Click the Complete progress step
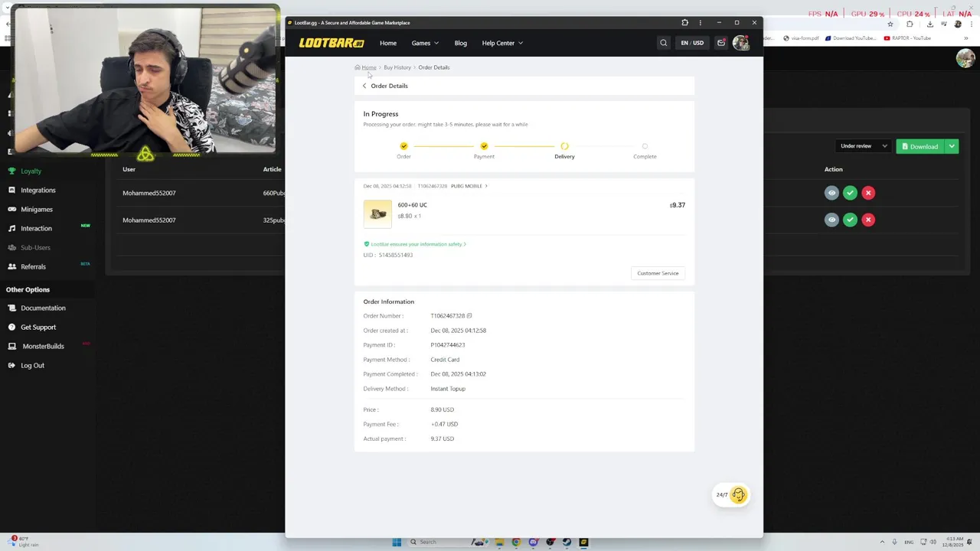This screenshot has height=551, width=980. (x=645, y=150)
